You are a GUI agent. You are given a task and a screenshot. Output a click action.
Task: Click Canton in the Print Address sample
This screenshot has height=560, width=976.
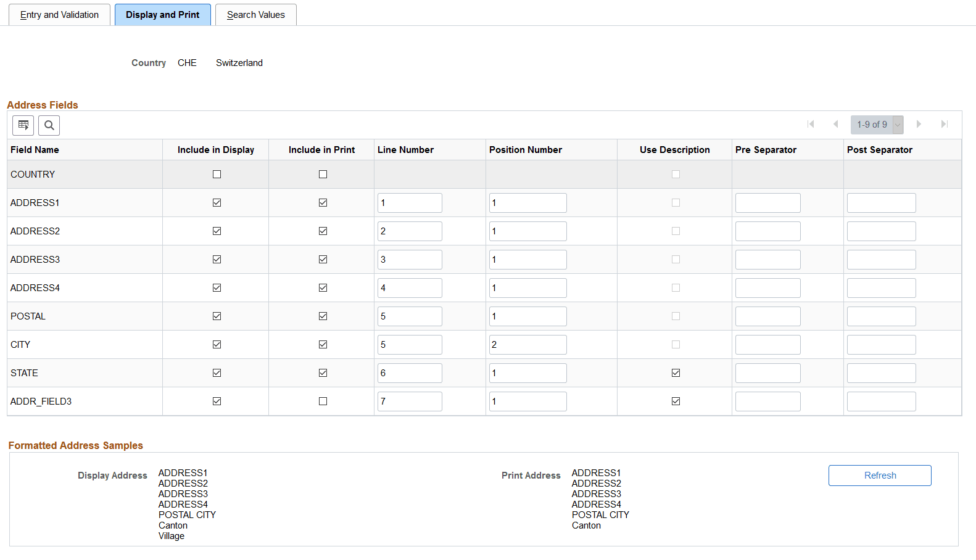(586, 525)
